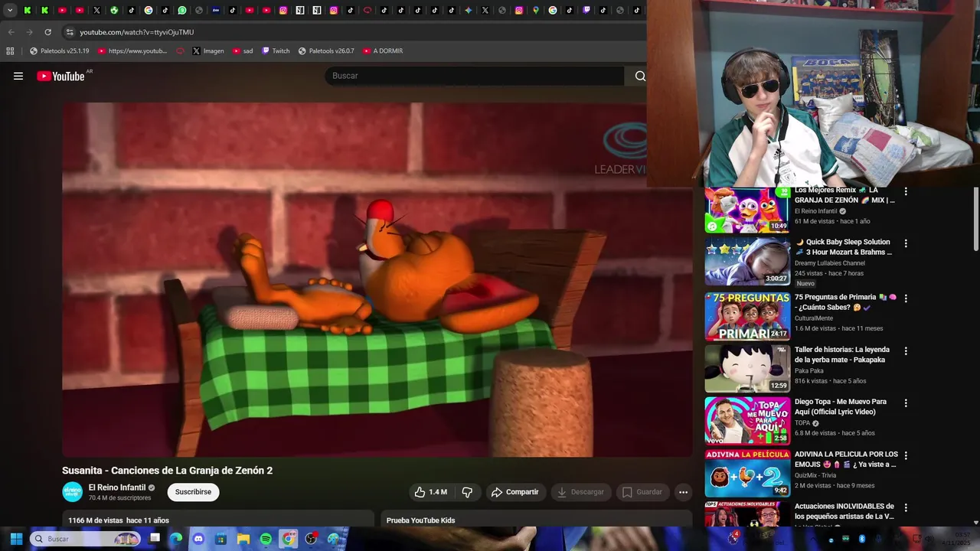Screen dimensions: 980x551
Task: Click the Windows taskbar Buscar search box
Action: 85,539
